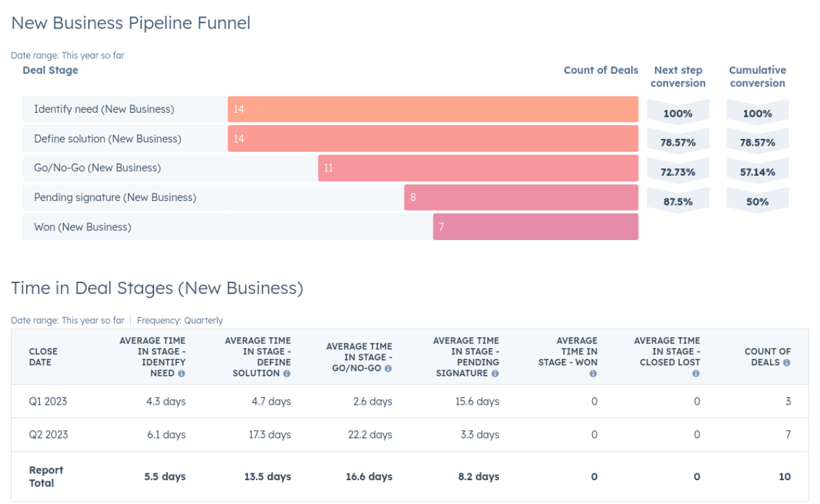820x504 pixels.
Task: Select the Go/No-Go funnel bar showing 11
Action: [478, 168]
